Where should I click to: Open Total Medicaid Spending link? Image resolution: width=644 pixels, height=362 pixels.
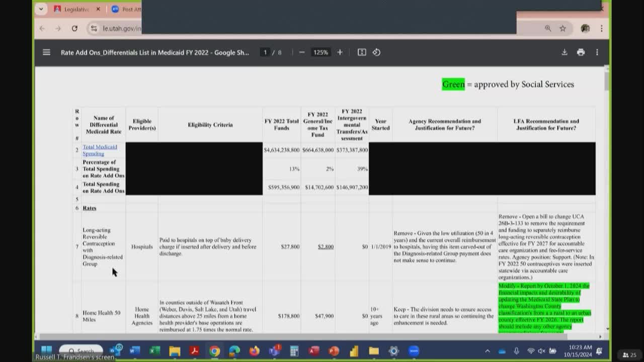tap(100, 150)
